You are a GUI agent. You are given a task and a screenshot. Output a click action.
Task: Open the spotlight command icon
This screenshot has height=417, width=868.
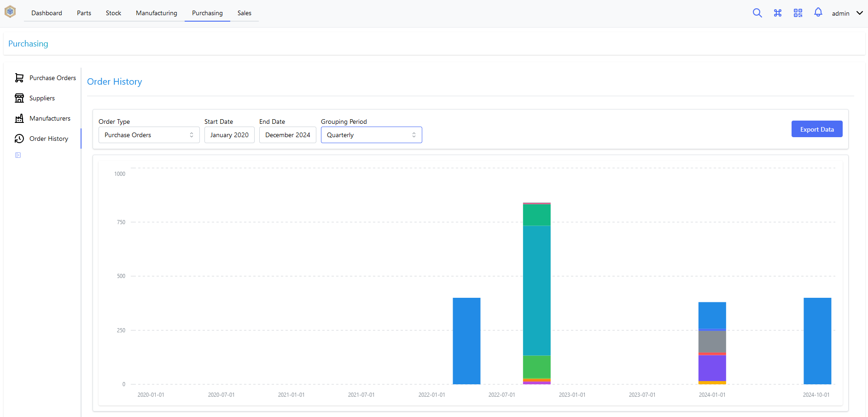point(778,13)
